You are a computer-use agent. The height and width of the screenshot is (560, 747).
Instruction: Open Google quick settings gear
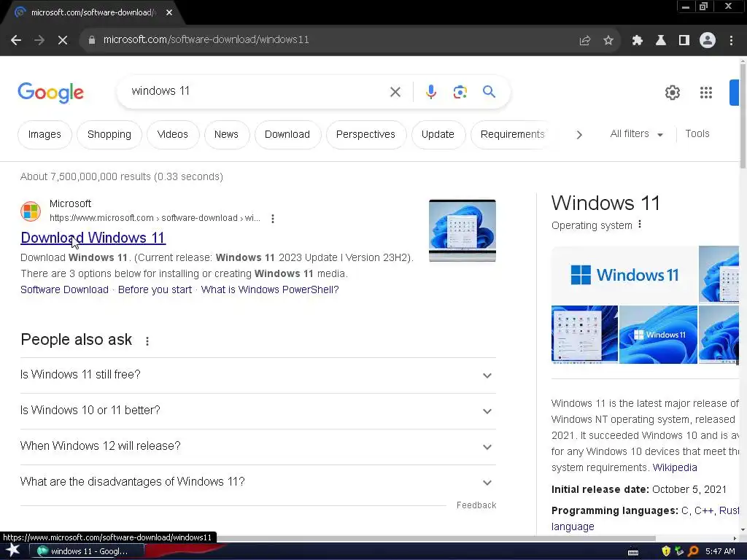pos(672,93)
